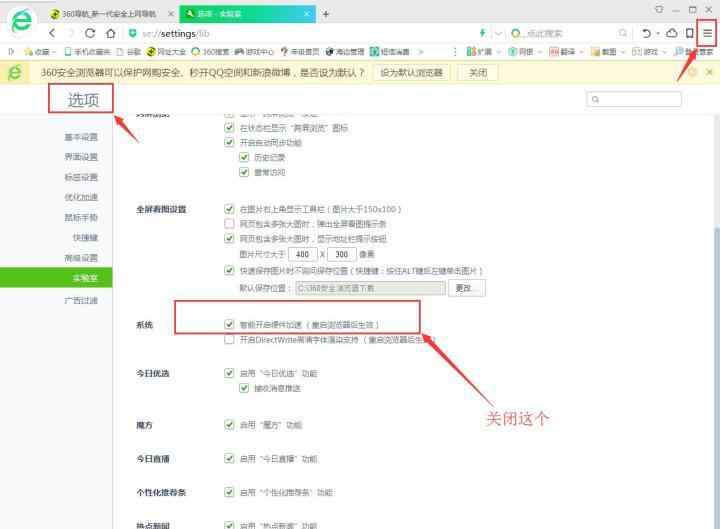Viewport: 720px width, 529px height.
Task: Expand the 截图 dropdown arrow
Action: tap(623, 52)
